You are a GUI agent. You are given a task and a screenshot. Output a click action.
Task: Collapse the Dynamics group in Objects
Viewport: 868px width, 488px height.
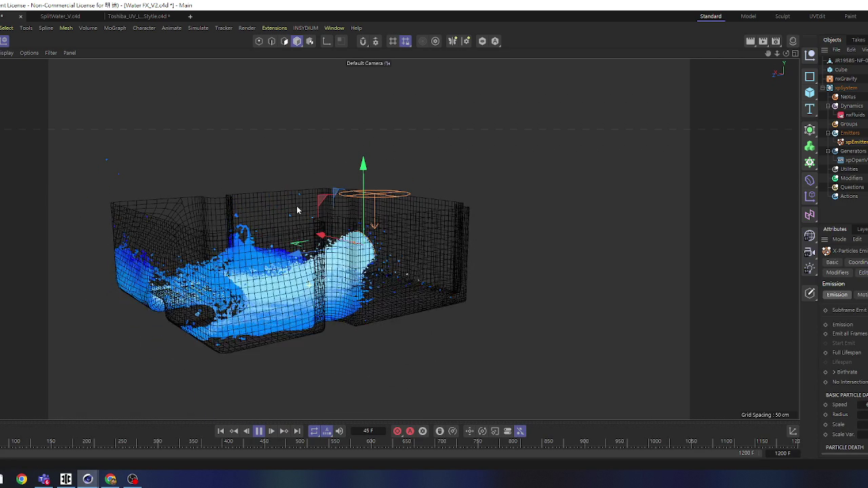(828, 106)
